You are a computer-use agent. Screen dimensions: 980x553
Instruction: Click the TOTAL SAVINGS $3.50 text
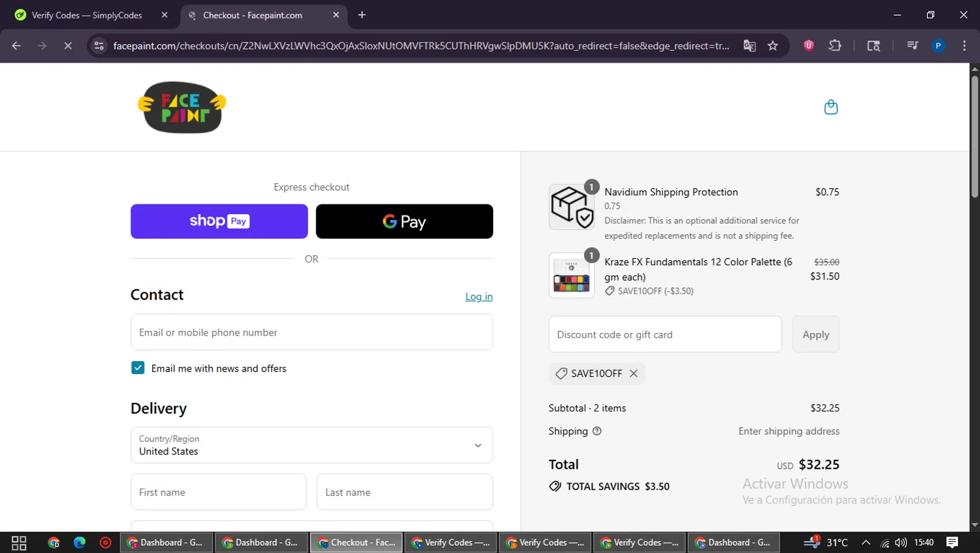point(617,486)
